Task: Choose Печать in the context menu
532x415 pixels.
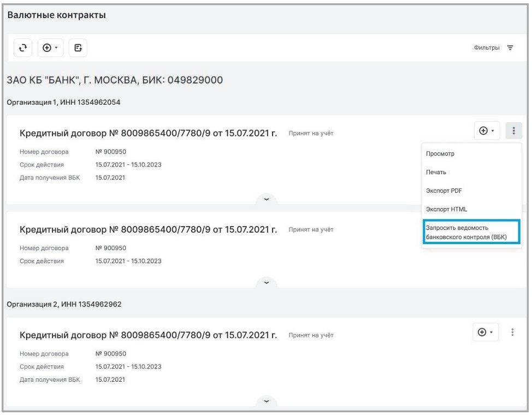Action: pyautogui.click(x=436, y=172)
